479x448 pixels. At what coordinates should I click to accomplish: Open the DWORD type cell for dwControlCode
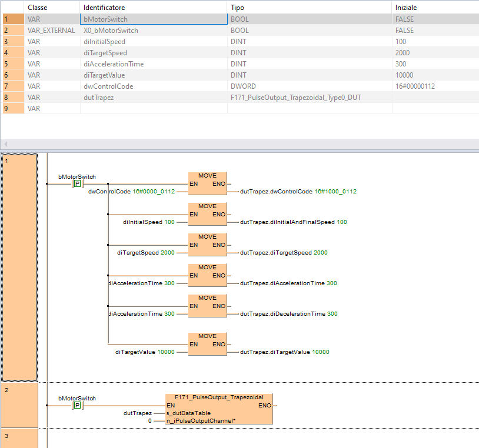click(309, 86)
